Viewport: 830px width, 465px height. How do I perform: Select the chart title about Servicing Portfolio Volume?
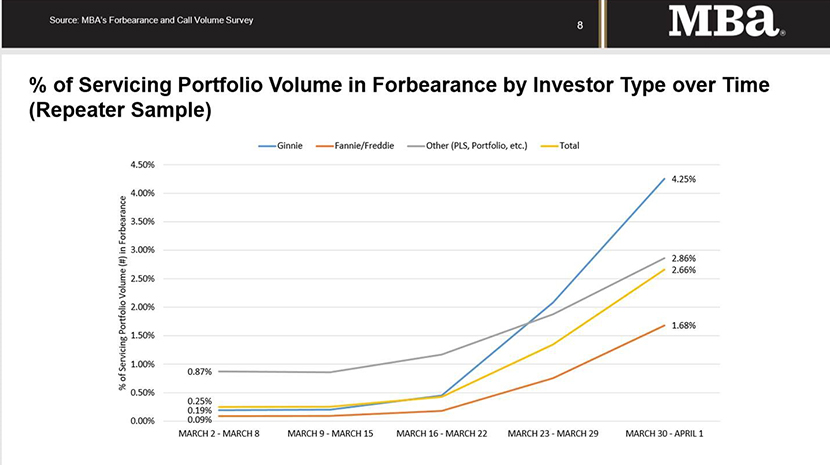coord(398,97)
